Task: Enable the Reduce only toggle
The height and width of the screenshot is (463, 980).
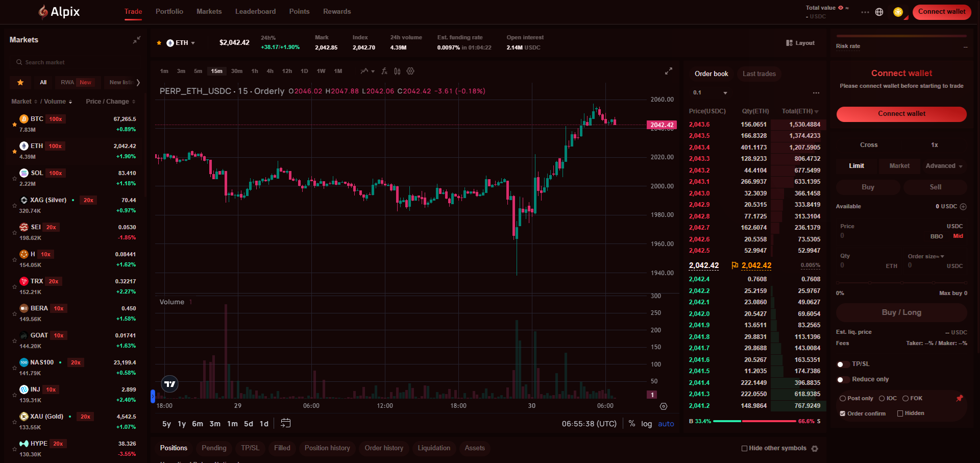Action: (x=843, y=379)
